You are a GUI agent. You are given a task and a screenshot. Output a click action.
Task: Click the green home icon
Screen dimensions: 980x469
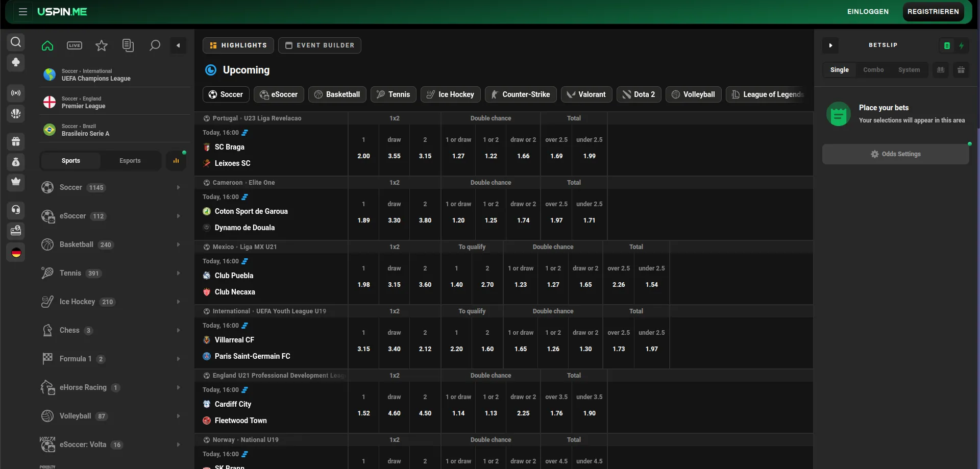click(47, 45)
